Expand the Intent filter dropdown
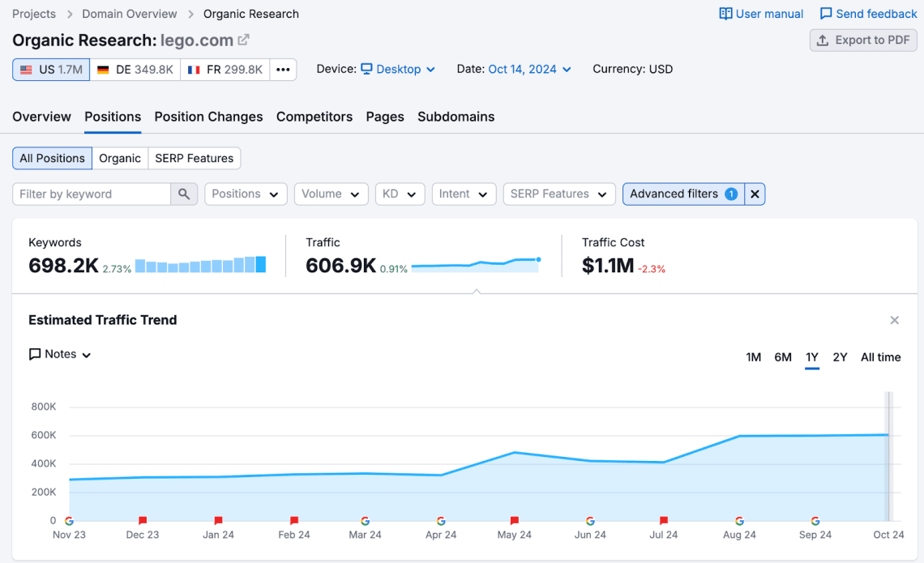This screenshot has width=924, height=563. [464, 194]
